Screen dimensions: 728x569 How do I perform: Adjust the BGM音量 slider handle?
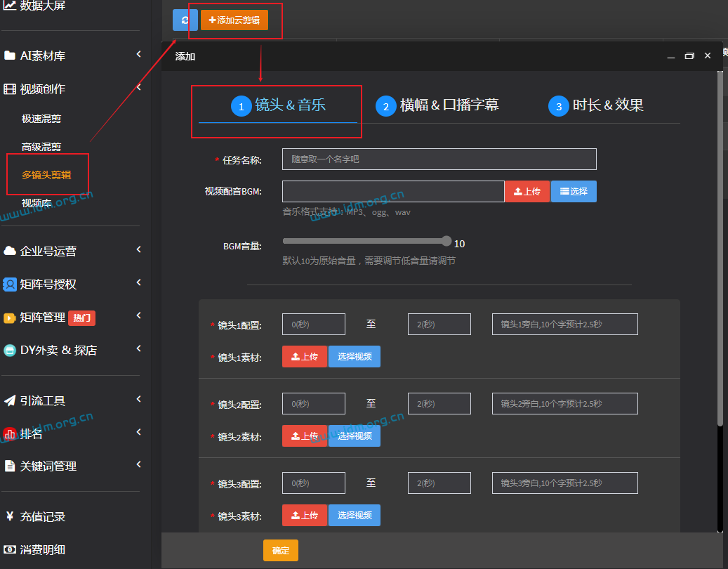point(446,241)
